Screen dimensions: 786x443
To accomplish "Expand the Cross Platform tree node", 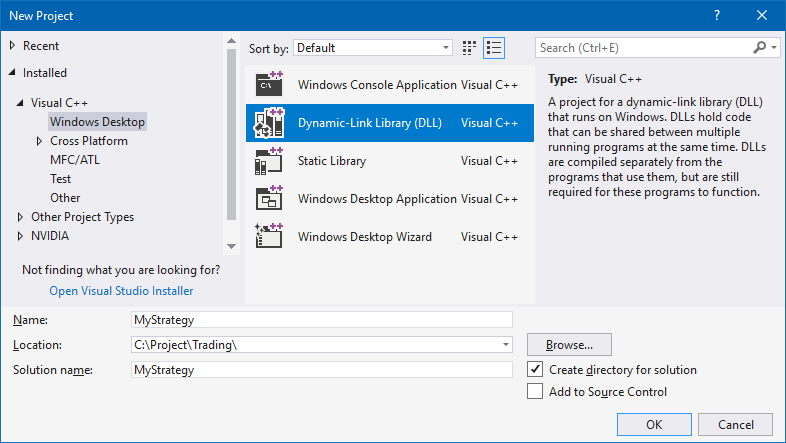I will [x=38, y=141].
